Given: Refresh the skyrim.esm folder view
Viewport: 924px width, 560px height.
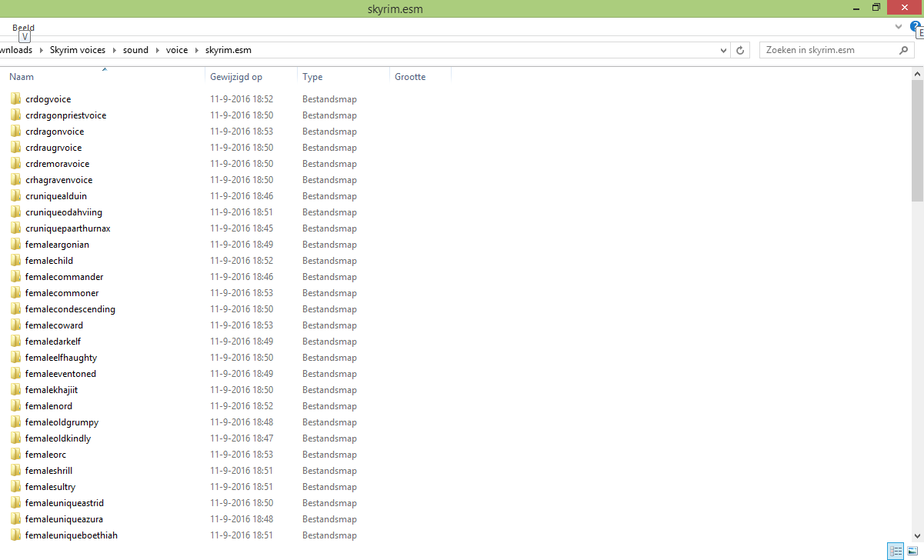Looking at the screenshot, I should coord(740,50).
